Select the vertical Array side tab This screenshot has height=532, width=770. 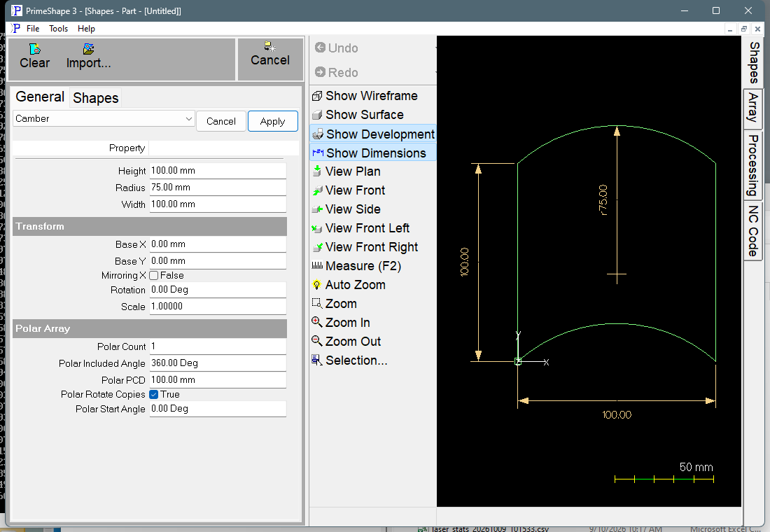(x=752, y=108)
